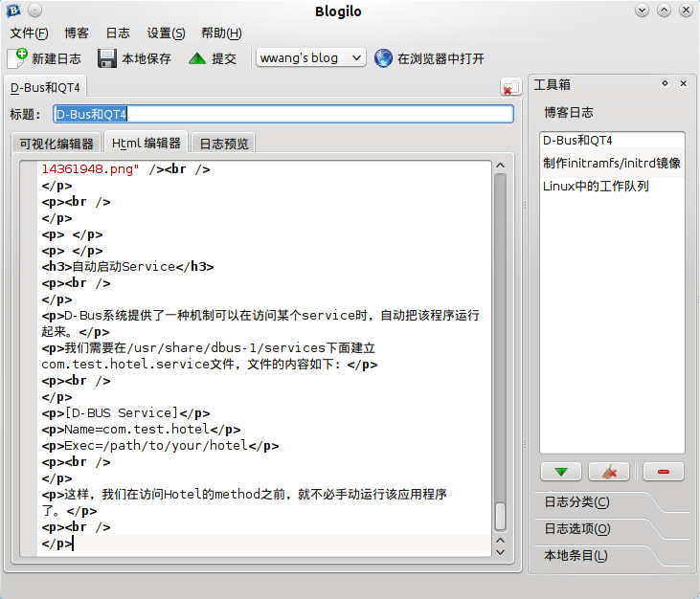Select Linux中的工作队列 in the posts list
The width and height of the screenshot is (700, 599).
pyautogui.click(x=612, y=186)
